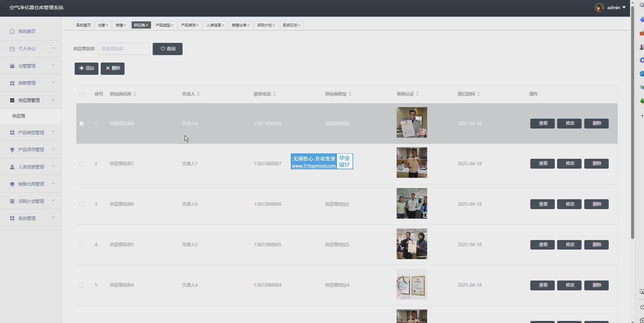Click the admin user avatar

click(599, 8)
